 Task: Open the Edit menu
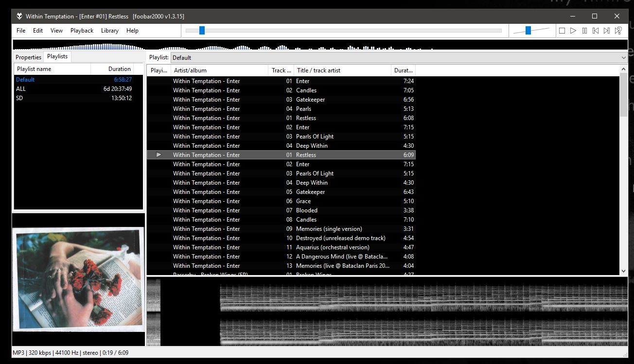coord(38,31)
